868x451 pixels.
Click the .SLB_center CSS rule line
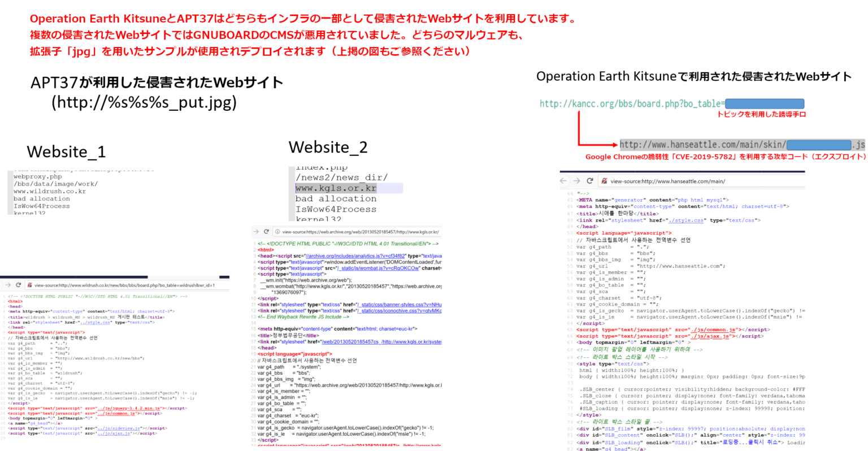692,389
